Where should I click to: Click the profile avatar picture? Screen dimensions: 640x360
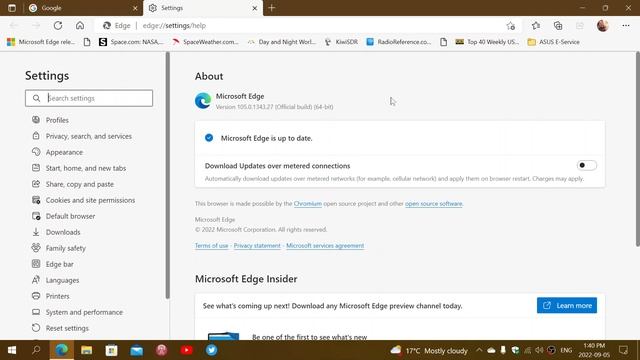[602, 26]
